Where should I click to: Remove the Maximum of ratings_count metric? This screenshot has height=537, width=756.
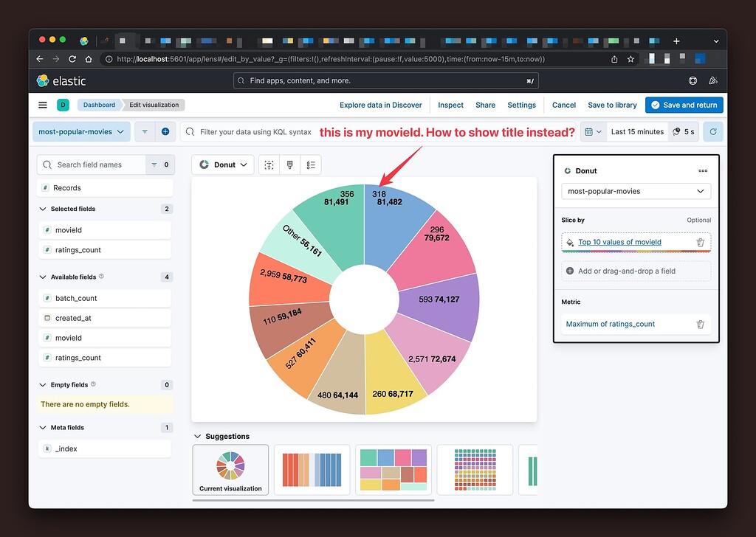tap(700, 324)
